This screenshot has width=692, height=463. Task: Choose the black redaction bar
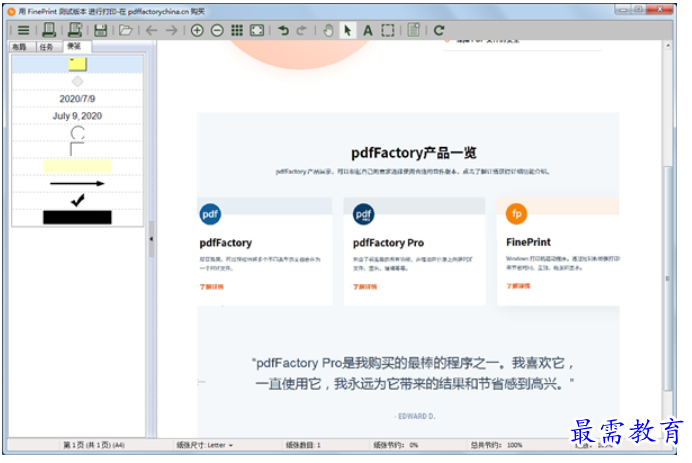tap(77, 217)
